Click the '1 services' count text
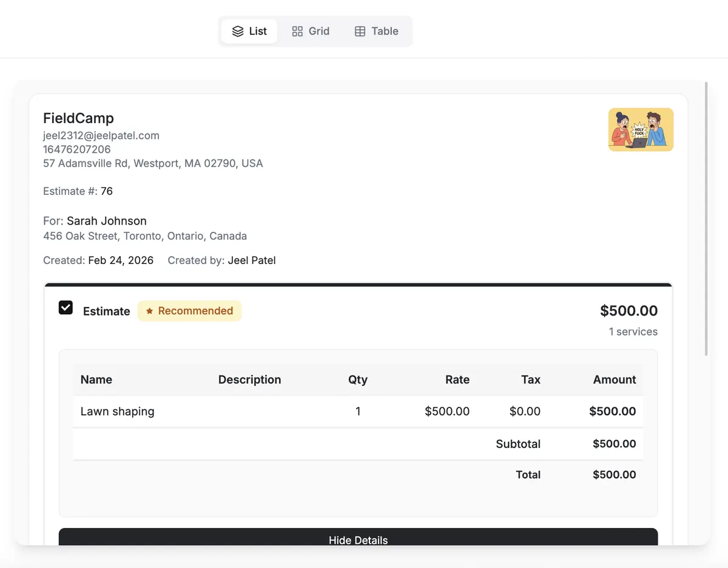Screen dimensions: 728x568 [x=633, y=332]
